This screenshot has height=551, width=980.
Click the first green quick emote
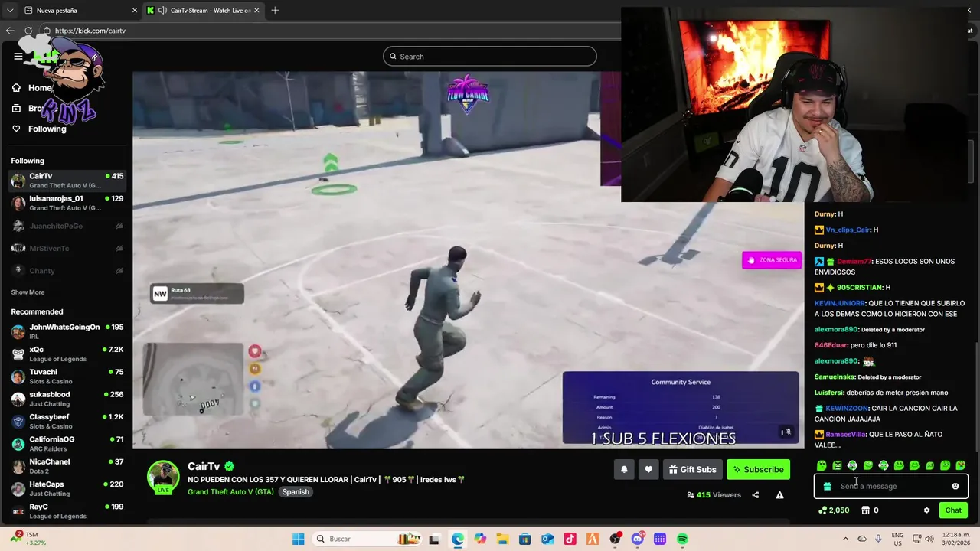coord(822,465)
